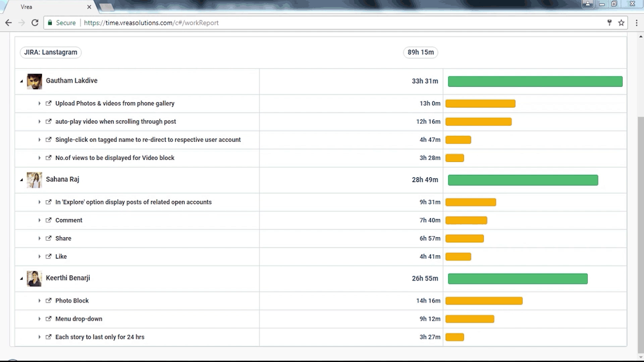
Task: Collapse Keerthi Benarji's task group
Action: (x=21, y=279)
